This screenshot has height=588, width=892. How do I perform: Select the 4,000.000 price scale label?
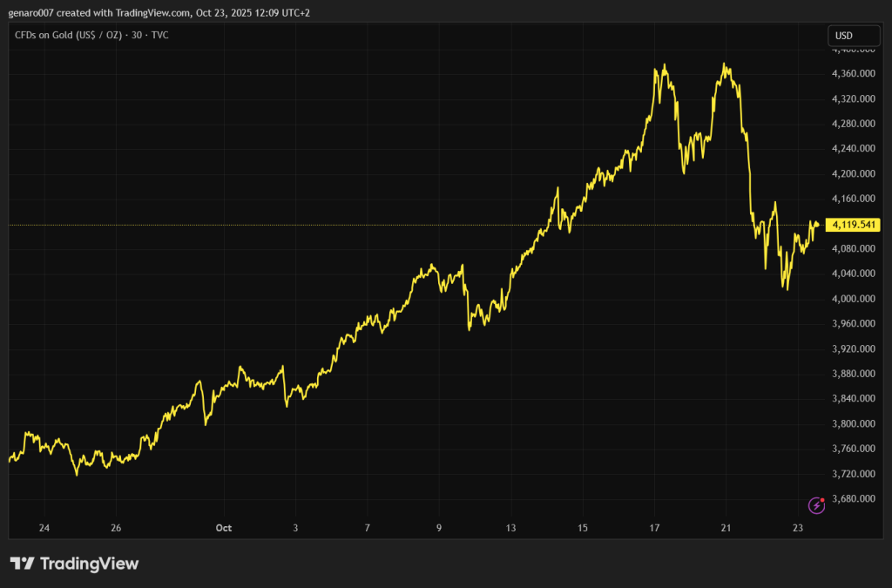(x=854, y=299)
